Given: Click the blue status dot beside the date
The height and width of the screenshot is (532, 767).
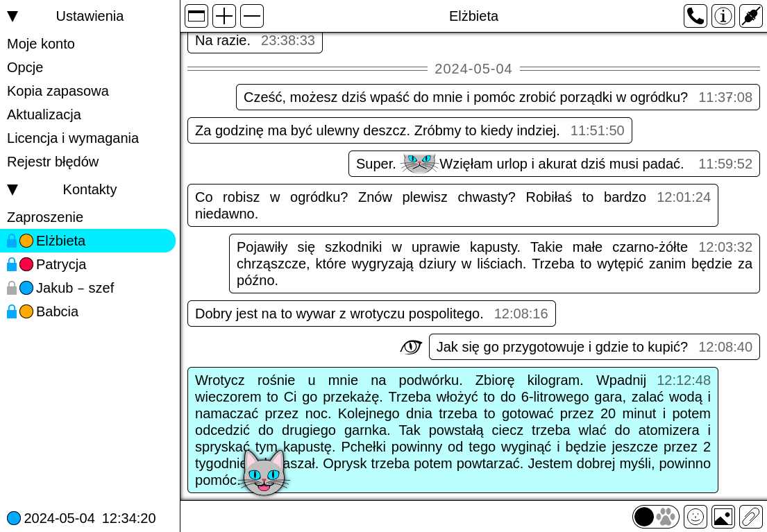Looking at the screenshot, I should 14,518.
